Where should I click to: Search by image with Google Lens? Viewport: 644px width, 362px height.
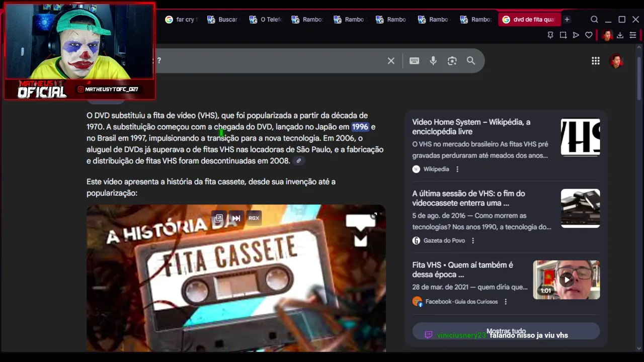click(452, 61)
